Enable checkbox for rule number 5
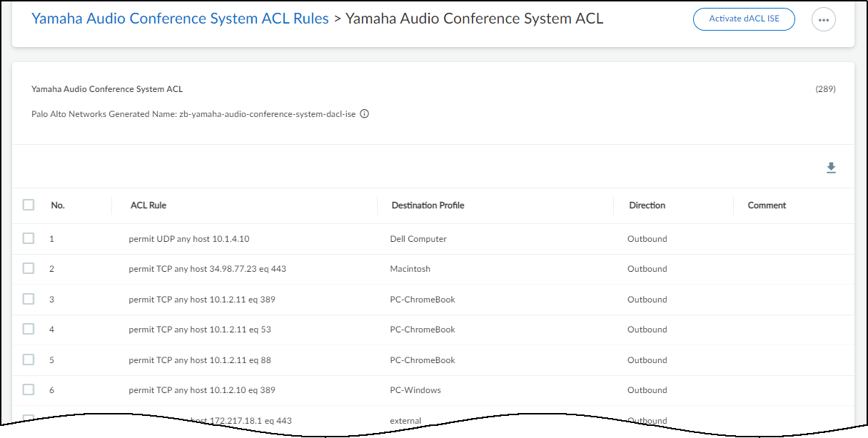The image size is (868, 438). [x=29, y=360]
